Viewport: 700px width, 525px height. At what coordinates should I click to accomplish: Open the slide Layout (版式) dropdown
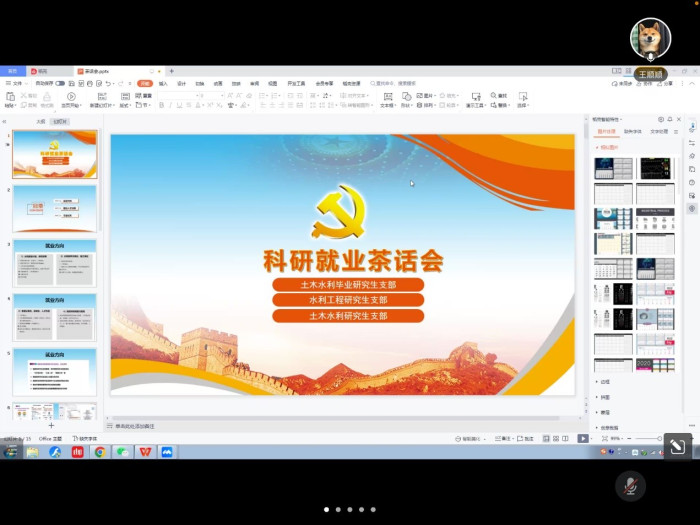pyautogui.click(x=125, y=105)
